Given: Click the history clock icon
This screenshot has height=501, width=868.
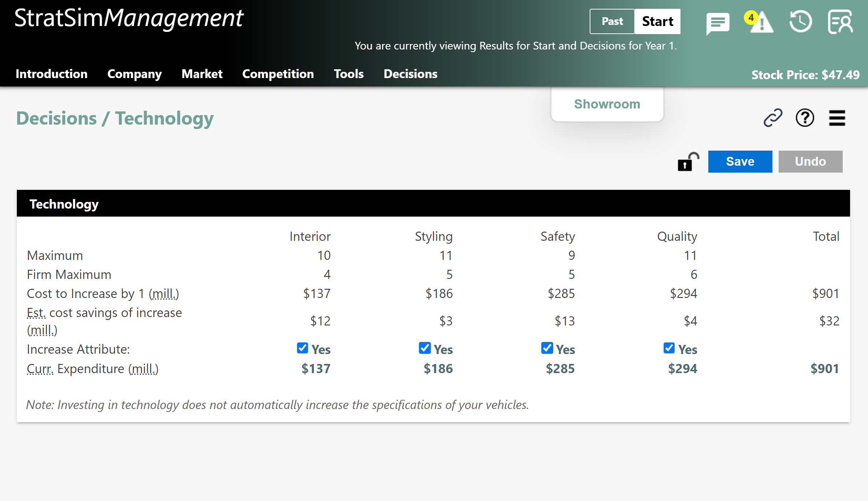Looking at the screenshot, I should pyautogui.click(x=800, y=22).
